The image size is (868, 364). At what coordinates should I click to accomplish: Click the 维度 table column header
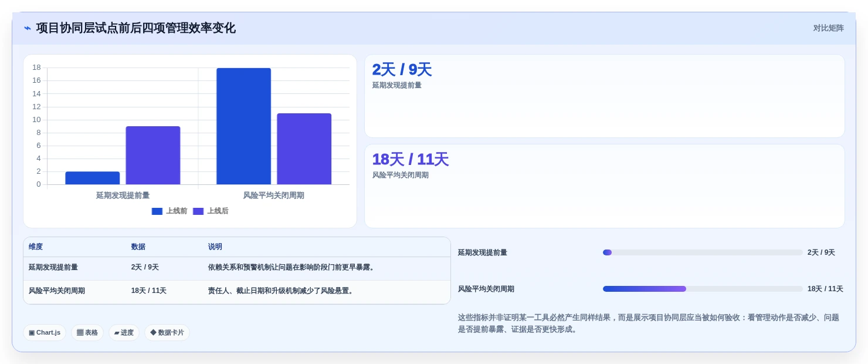[36, 247]
